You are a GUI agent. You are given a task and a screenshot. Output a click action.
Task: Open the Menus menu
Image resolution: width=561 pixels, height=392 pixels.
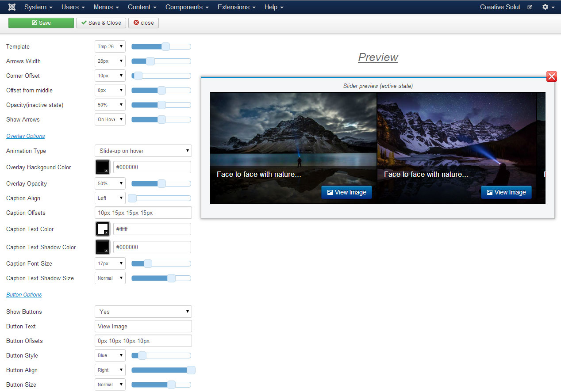click(x=106, y=7)
